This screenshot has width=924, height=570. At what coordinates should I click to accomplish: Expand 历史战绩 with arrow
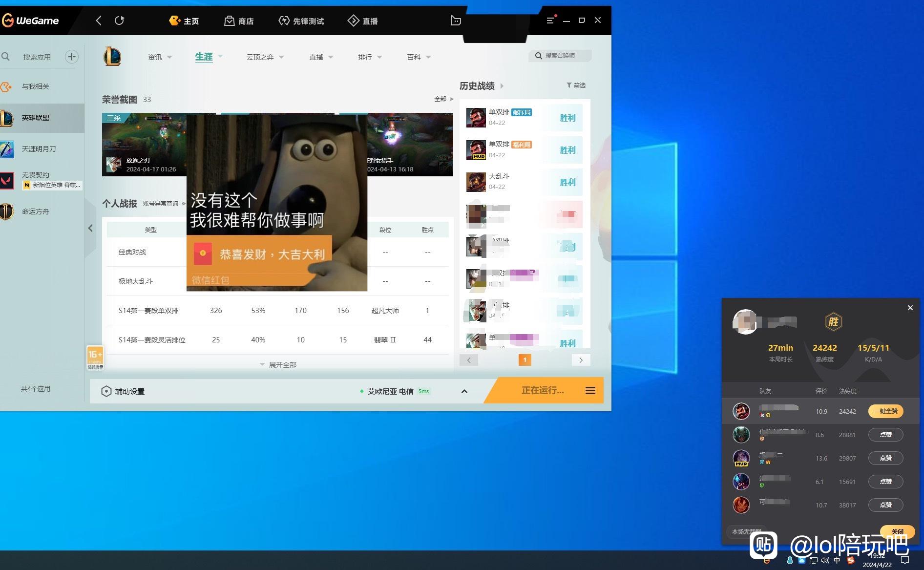tap(502, 86)
